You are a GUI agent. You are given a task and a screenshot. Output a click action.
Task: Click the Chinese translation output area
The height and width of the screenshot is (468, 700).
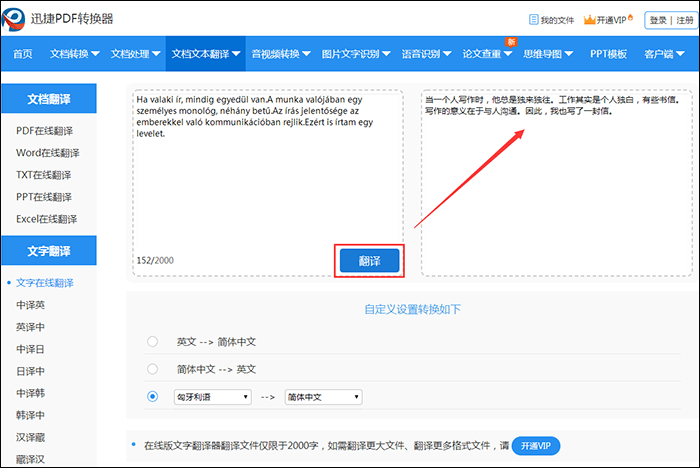pos(556,183)
